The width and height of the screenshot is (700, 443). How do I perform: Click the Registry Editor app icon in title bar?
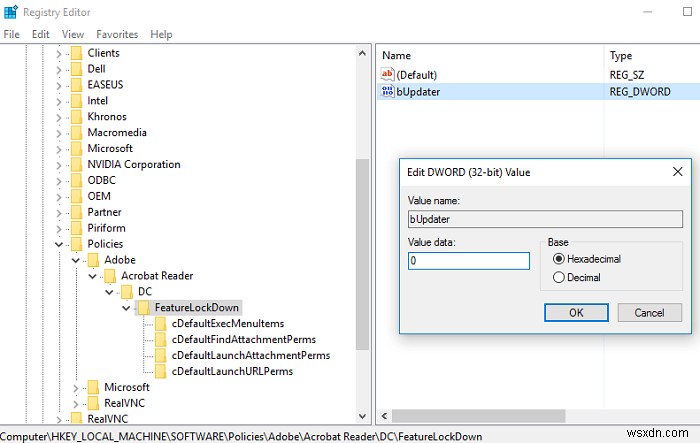pos(10,12)
